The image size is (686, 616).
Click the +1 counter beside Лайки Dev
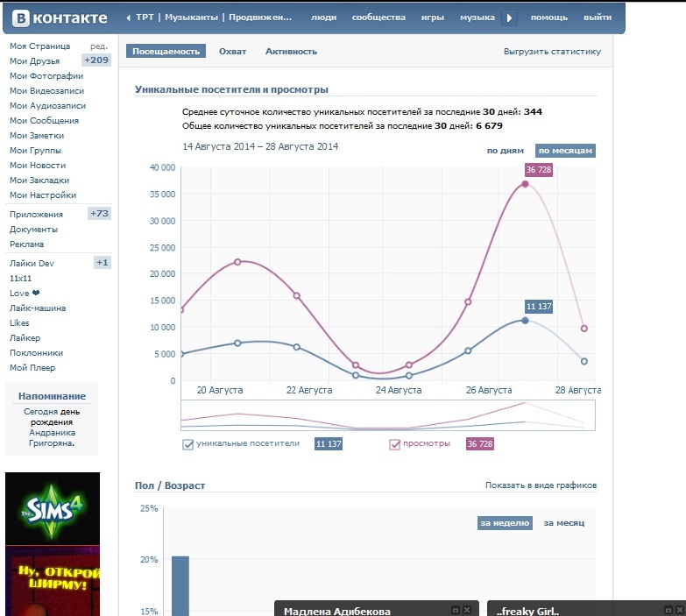(x=103, y=263)
